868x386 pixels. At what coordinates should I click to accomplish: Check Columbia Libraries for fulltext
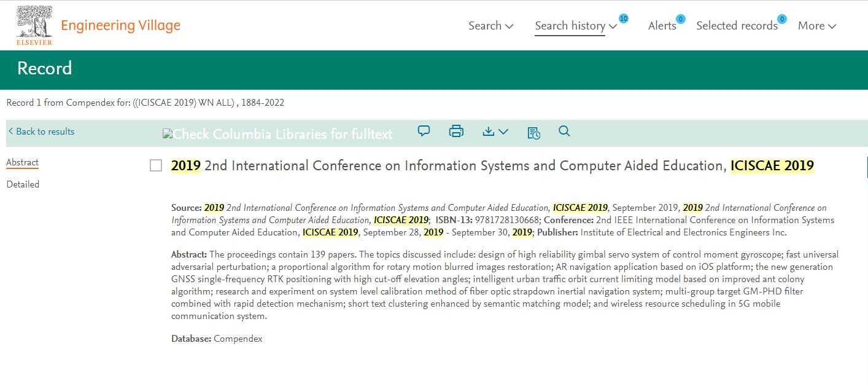pyautogui.click(x=277, y=133)
